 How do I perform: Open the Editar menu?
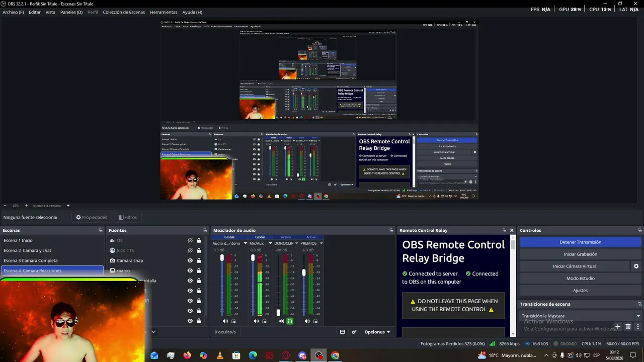[35, 12]
